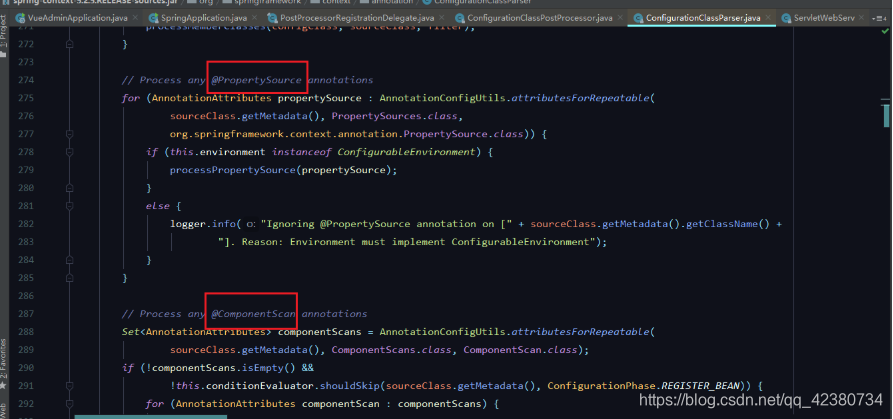Click the string "Reason: Environment must implement" on line 283
This screenshot has width=893, height=419.
tap(343, 241)
